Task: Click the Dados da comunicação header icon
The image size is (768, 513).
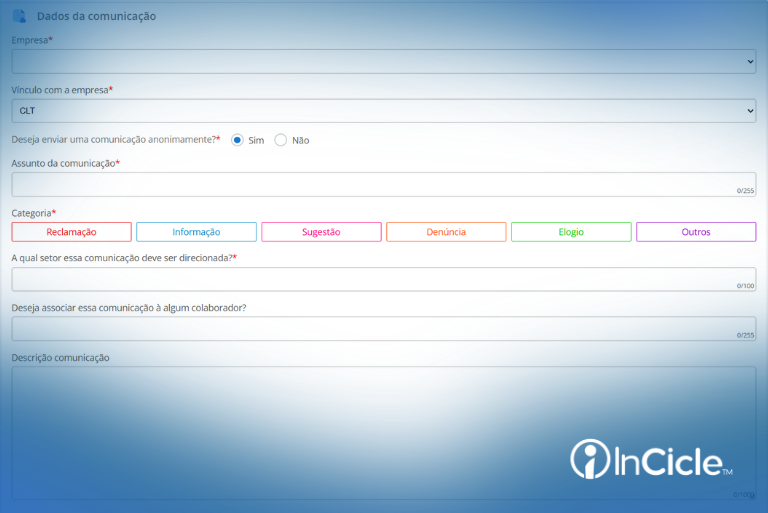Action: click(x=19, y=16)
